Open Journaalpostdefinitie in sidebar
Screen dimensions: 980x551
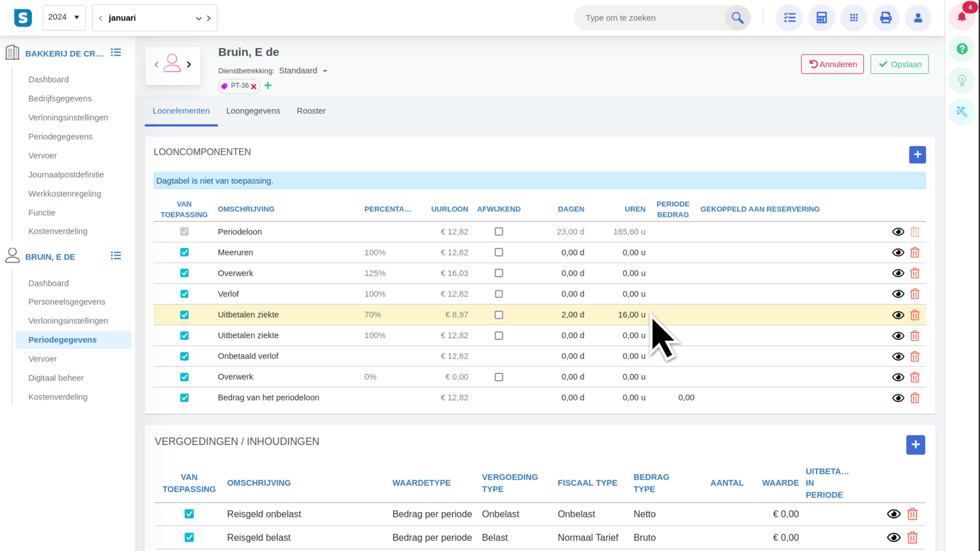[66, 174]
